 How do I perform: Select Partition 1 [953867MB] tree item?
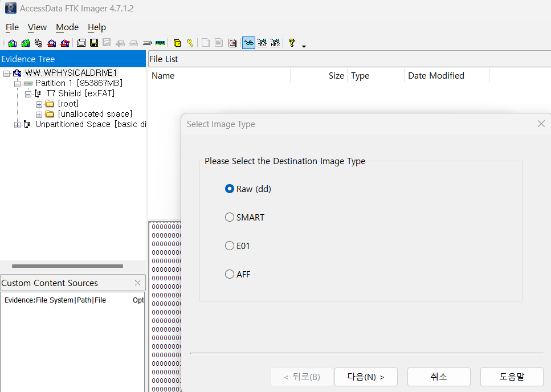click(79, 83)
